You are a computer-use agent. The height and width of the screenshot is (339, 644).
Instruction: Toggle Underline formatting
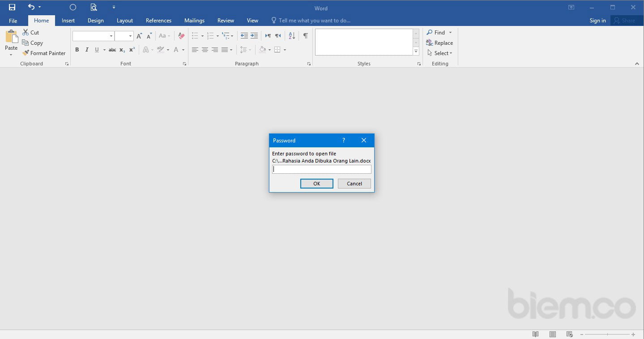tap(97, 50)
